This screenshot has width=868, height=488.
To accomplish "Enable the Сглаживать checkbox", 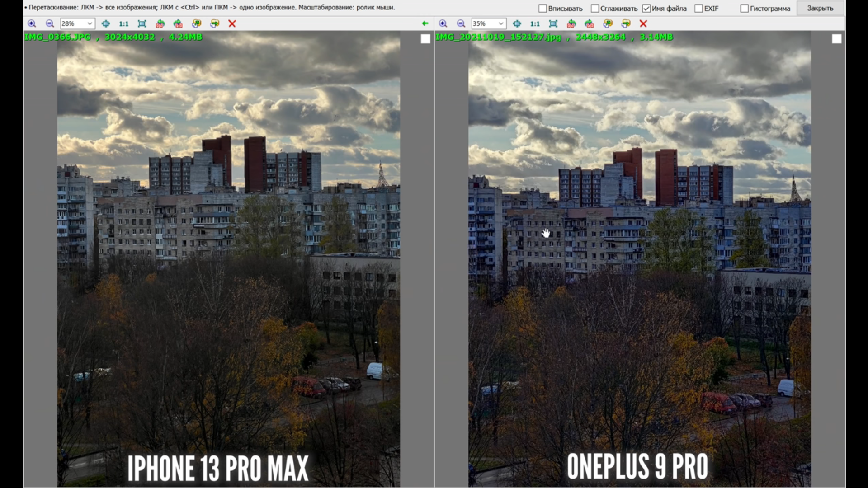I will click(x=595, y=9).
